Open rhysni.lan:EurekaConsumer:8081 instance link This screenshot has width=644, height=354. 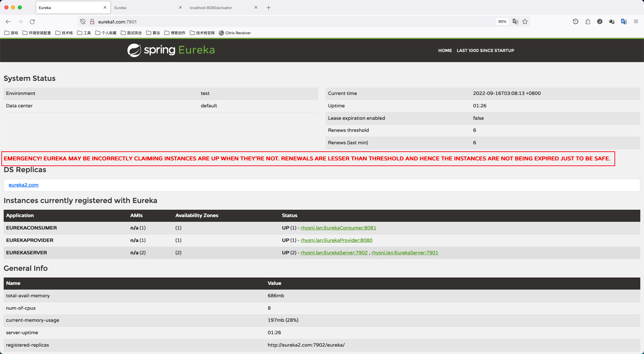pos(338,228)
